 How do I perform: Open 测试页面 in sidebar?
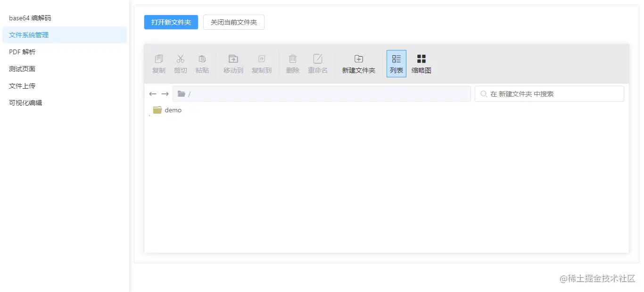tap(65, 69)
